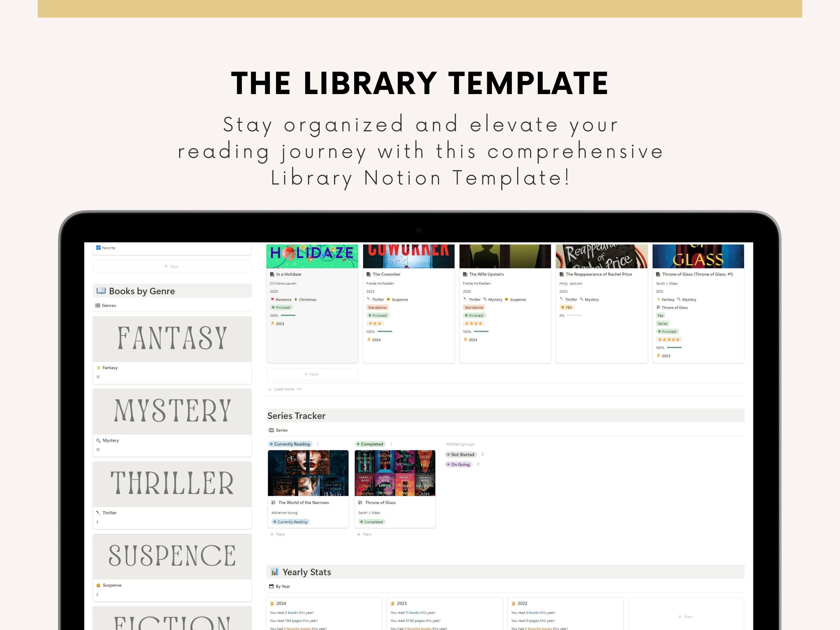This screenshot has width=840, height=630.
Task: Open the options dots next to Load more
Action: coord(299,389)
